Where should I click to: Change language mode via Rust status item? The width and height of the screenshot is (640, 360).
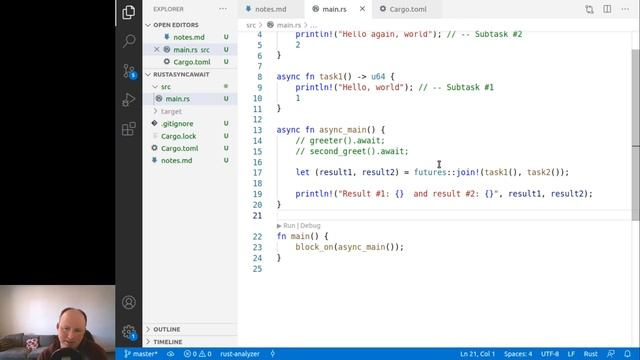591,354
